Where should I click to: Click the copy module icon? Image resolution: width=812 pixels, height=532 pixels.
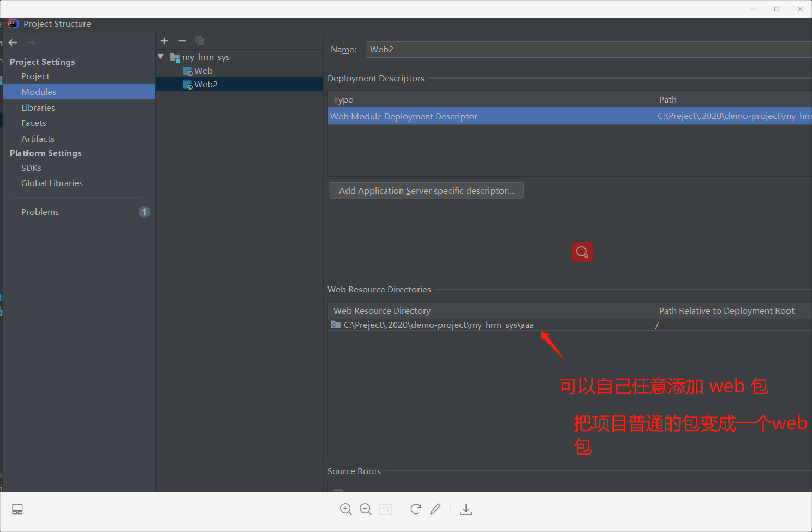tap(200, 41)
